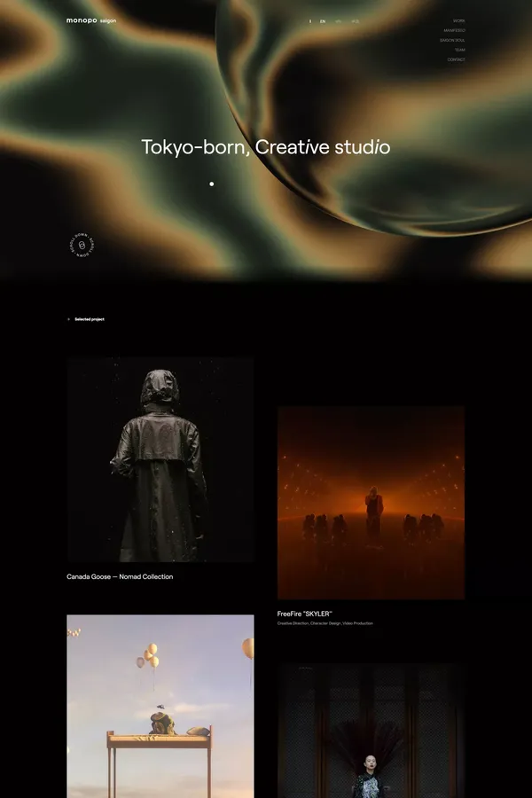Viewport: 532px width, 798px height.
Task: Open the FreeFire "SKYLER" project title
Action: [304, 614]
